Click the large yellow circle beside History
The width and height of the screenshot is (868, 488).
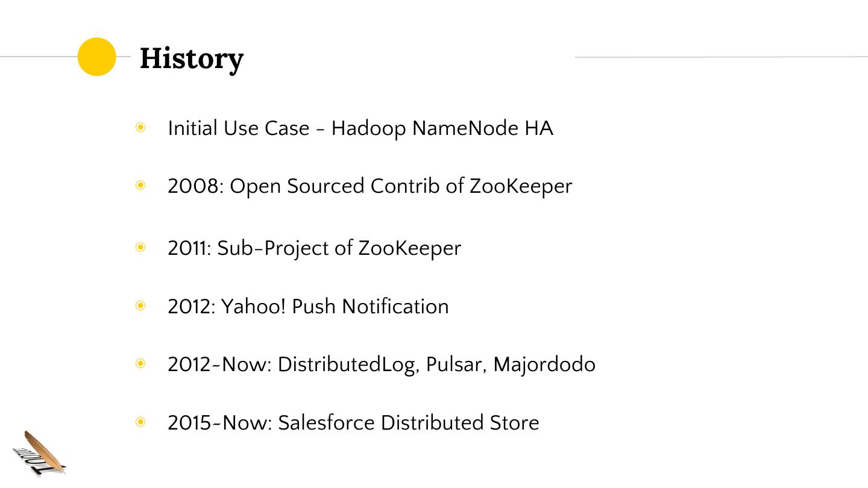point(96,57)
